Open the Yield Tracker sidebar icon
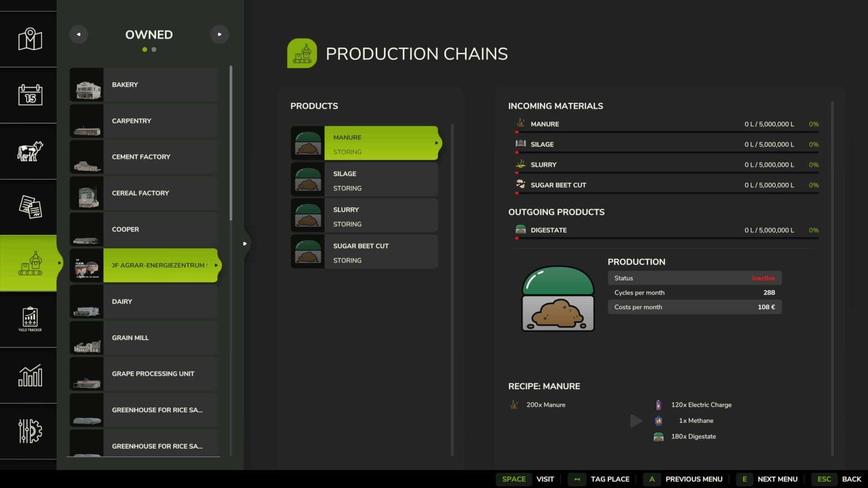Viewport: 868px width, 488px height. click(30, 319)
